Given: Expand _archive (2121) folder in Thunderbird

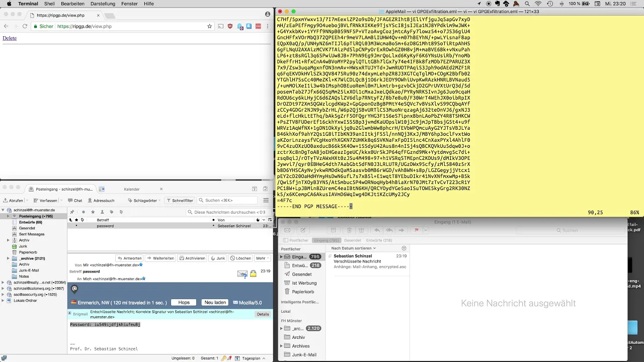Looking at the screenshot, I should [8, 258].
